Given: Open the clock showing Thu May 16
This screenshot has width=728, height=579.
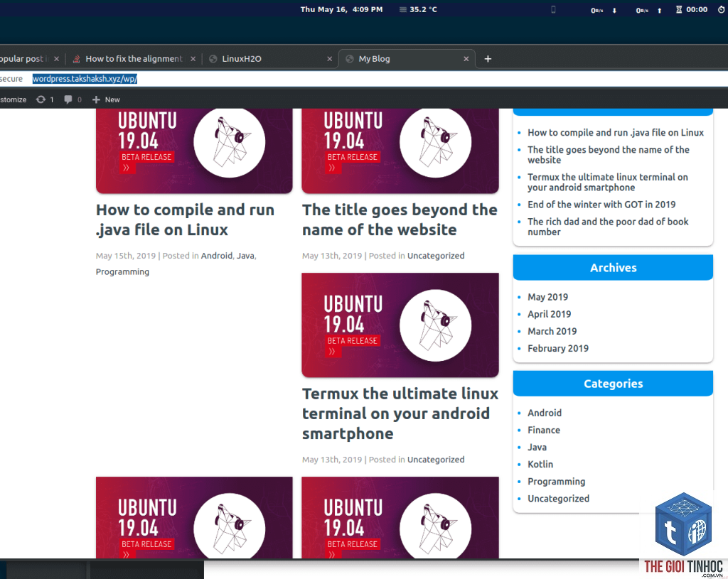Looking at the screenshot, I should 341,9.
